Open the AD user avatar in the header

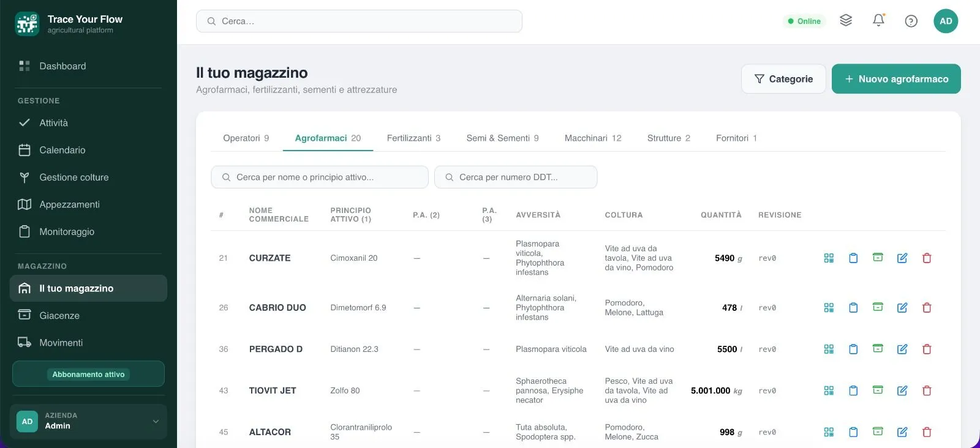tap(946, 21)
